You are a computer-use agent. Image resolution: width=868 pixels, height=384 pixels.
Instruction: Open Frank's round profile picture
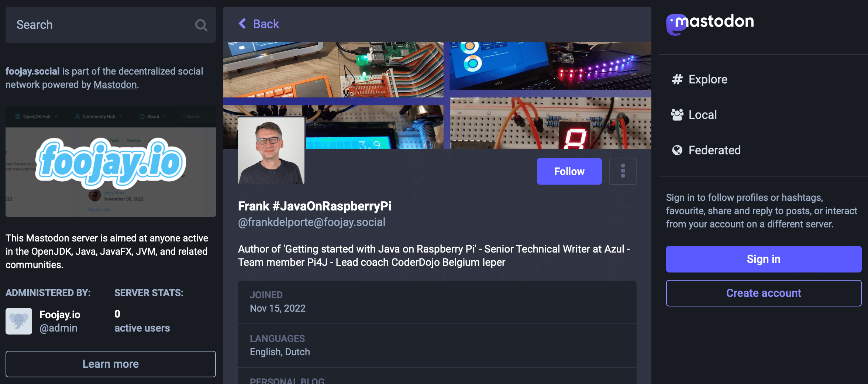(x=271, y=149)
